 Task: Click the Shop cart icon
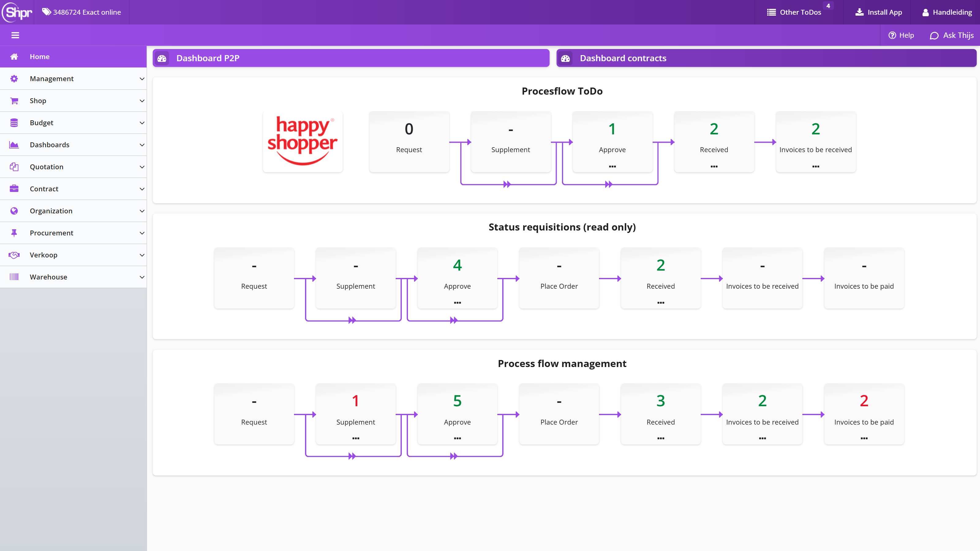pyautogui.click(x=14, y=101)
